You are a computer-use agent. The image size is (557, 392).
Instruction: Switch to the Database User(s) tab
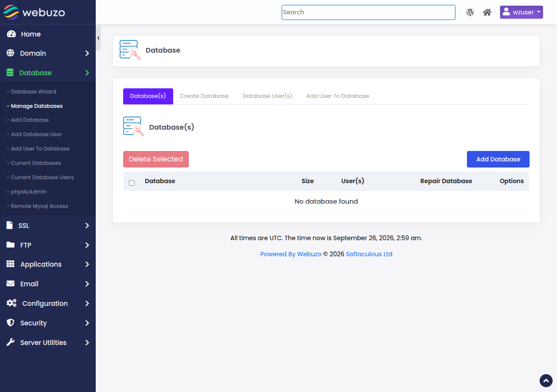(x=267, y=96)
